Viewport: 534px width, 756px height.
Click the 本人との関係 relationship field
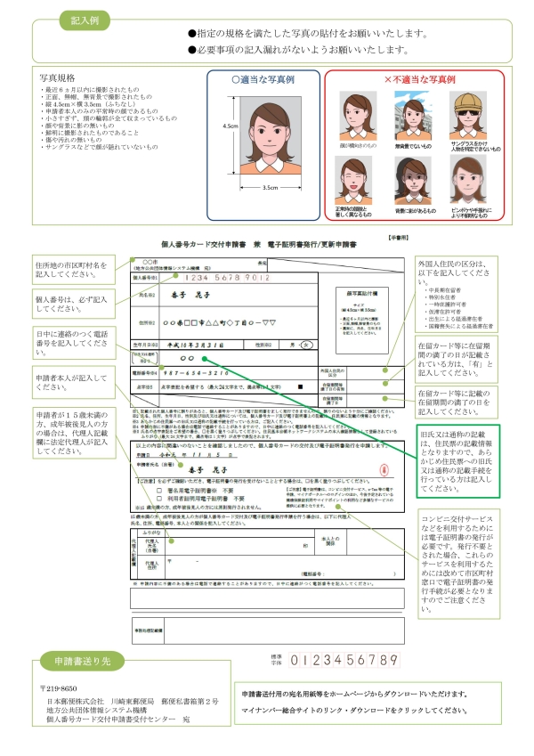coord(375,541)
